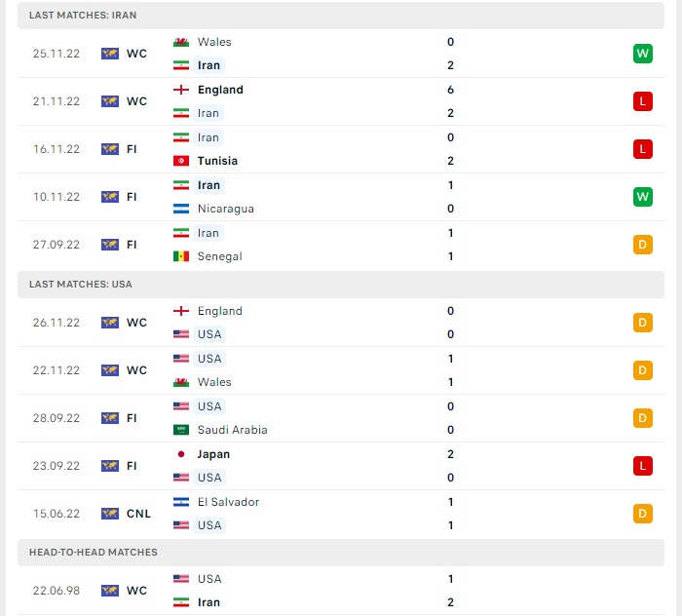Screen dimensions: 682x616
Task: Click the El Salvador flag icon
Action: click(x=180, y=502)
